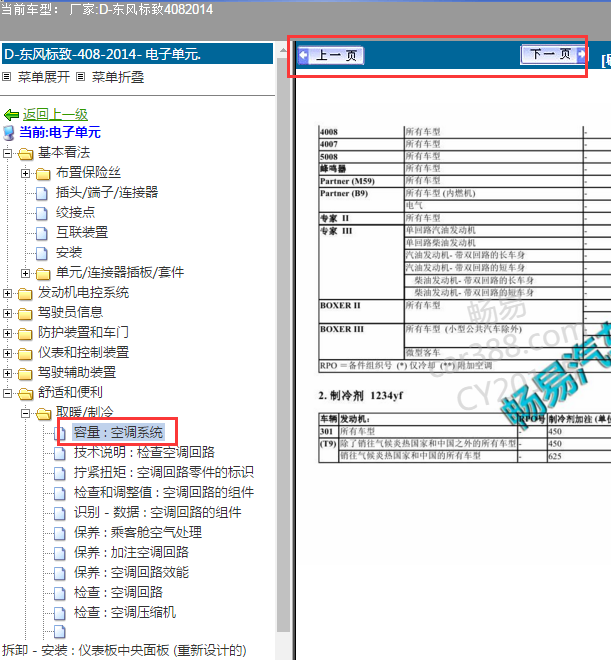Collapse the 取暖/制冷 subfolder
The image size is (611, 660).
coord(25,413)
